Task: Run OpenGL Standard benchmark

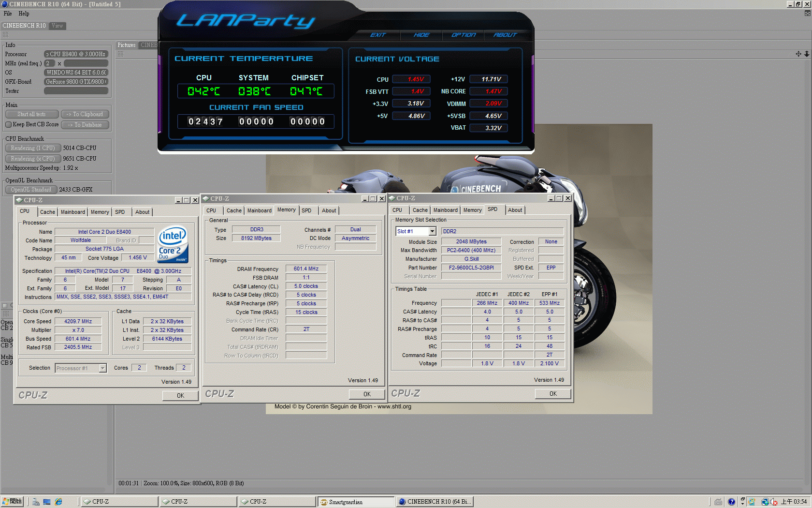Action: (31, 190)
